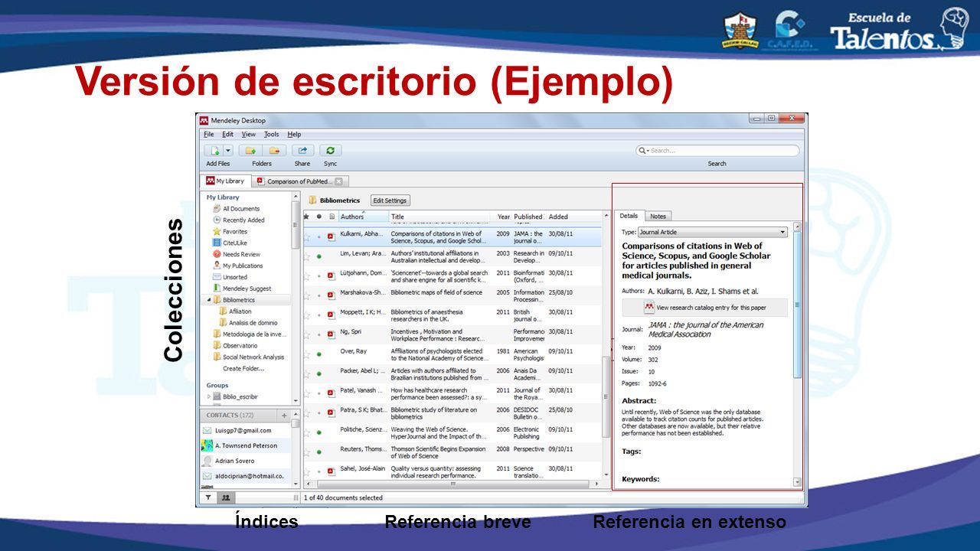
Task: Sort by the read/unread dot column header
Action: (x=319, y=217)
